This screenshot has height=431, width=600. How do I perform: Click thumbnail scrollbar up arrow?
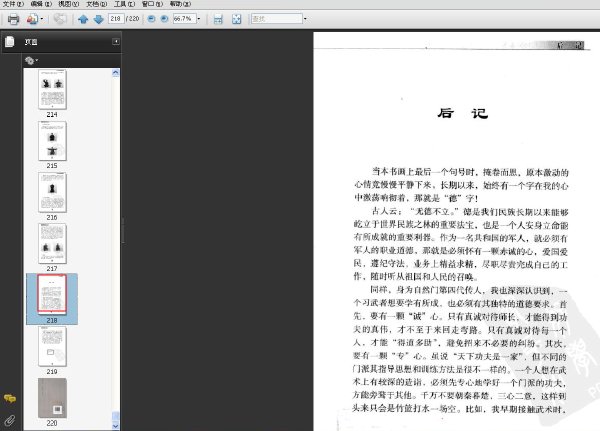[116, 73]
